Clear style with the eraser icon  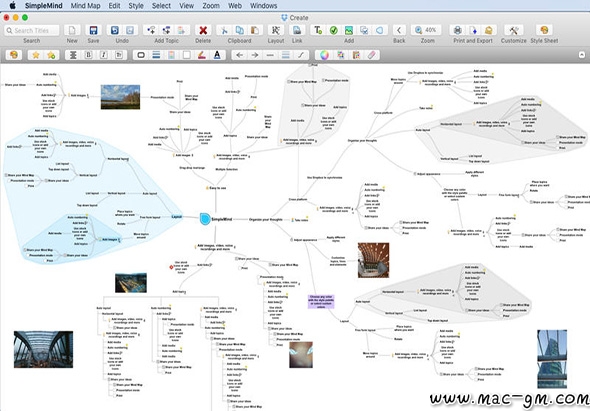[371, 55]
